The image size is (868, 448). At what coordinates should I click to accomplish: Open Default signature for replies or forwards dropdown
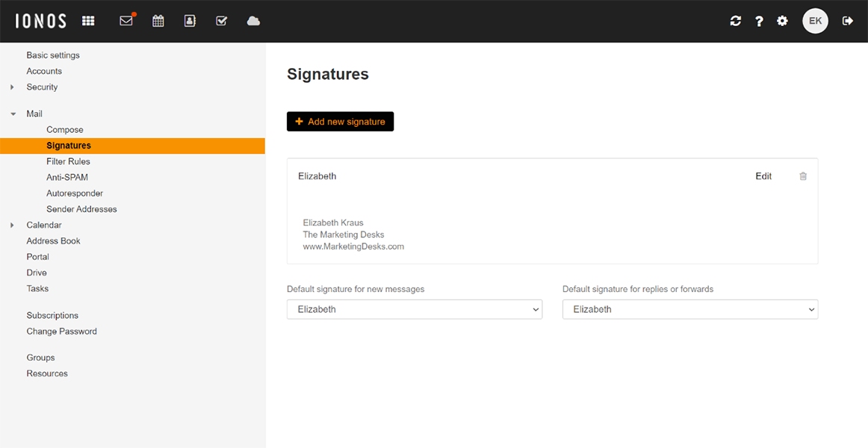pos(690,309)
